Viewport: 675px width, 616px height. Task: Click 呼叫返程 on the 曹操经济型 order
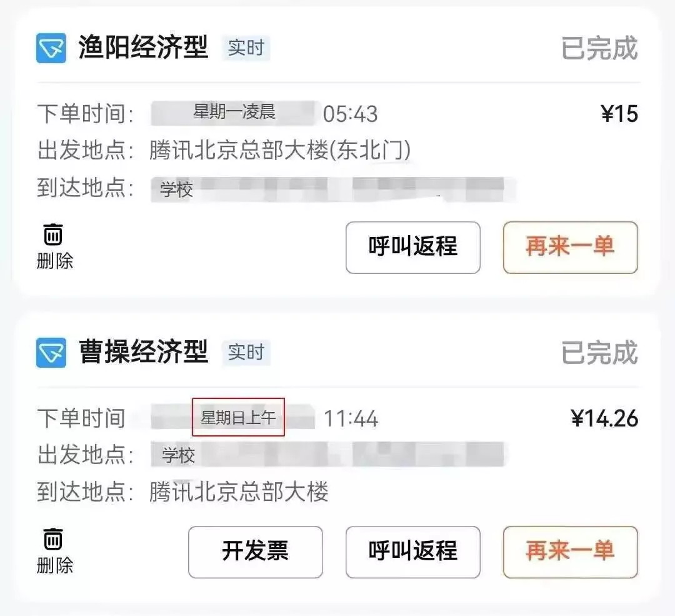coord(413,552)
